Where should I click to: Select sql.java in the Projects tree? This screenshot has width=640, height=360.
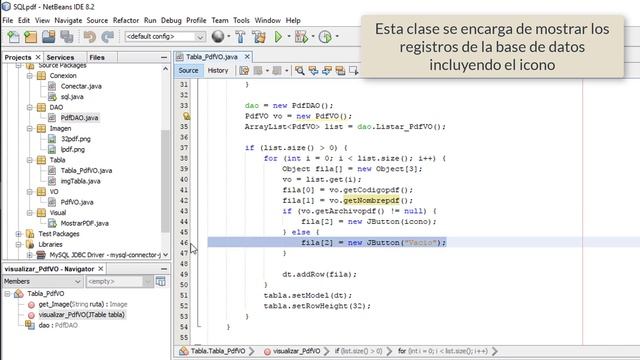click(72, 97)
